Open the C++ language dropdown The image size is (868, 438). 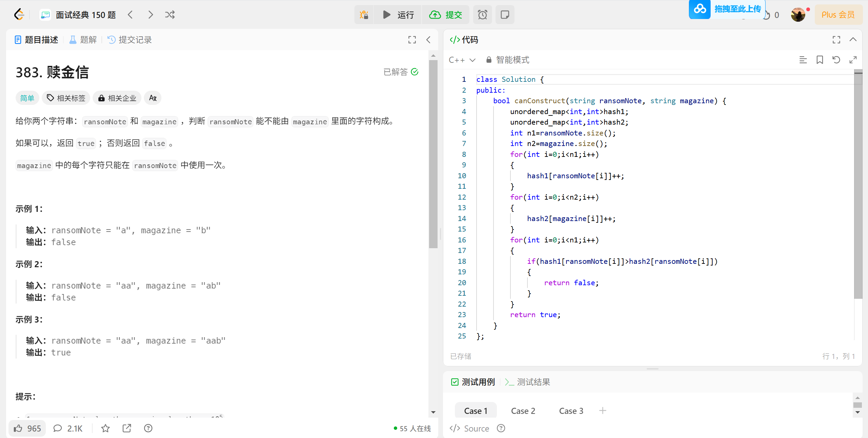[462, 60]
